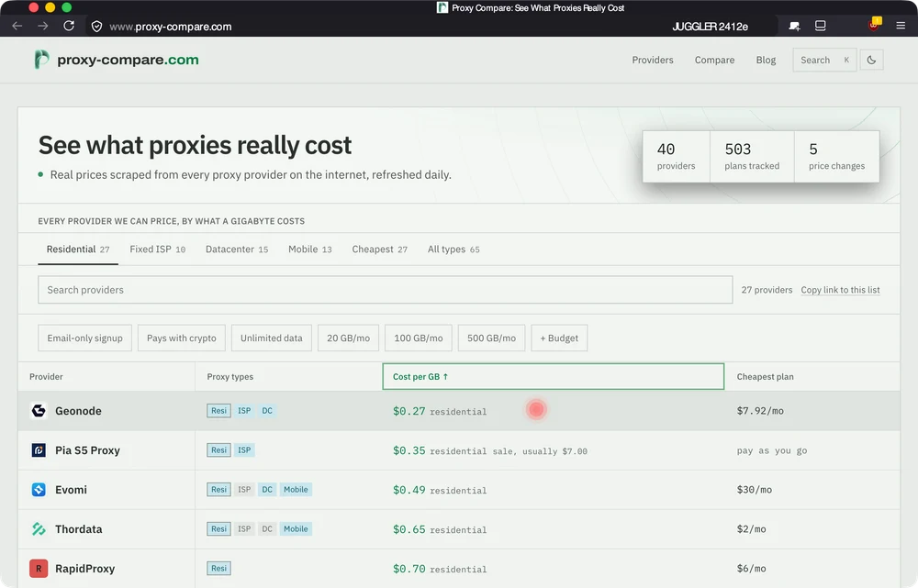Click Copy link to this list
918x588 pixels.
pyautogui.click(x=840, y=290)
